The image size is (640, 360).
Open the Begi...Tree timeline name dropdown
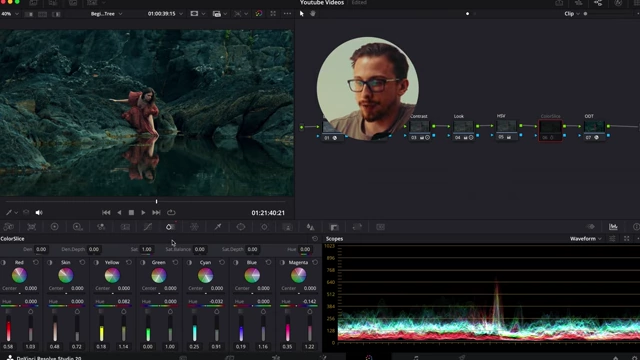[x=106, y=13]
